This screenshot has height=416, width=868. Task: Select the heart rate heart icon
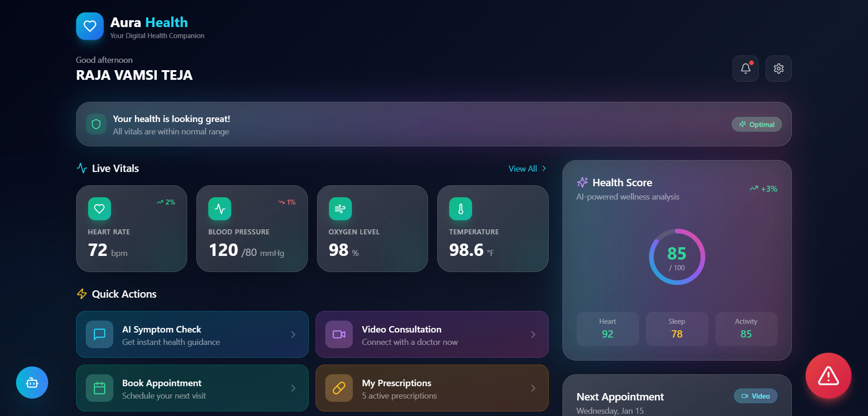pos(100,209)
